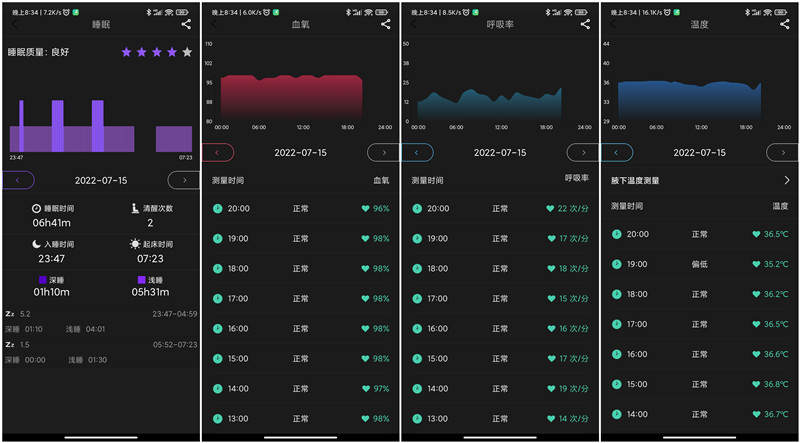Tap the respiration rate area chart
The width and height of the screenshot is (800, 443).
[x=490, y=104]
